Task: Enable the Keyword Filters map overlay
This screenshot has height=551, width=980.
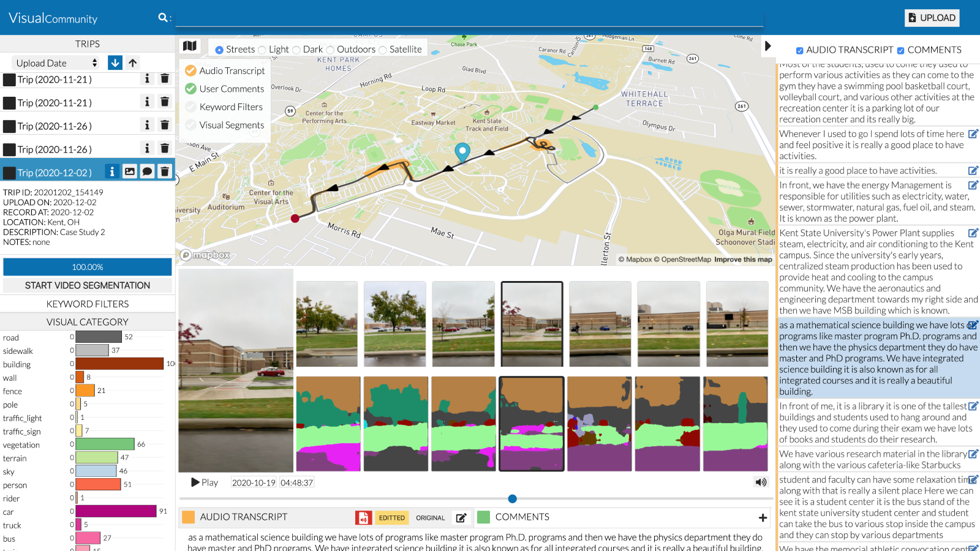Action: click(x=191, y=107)
